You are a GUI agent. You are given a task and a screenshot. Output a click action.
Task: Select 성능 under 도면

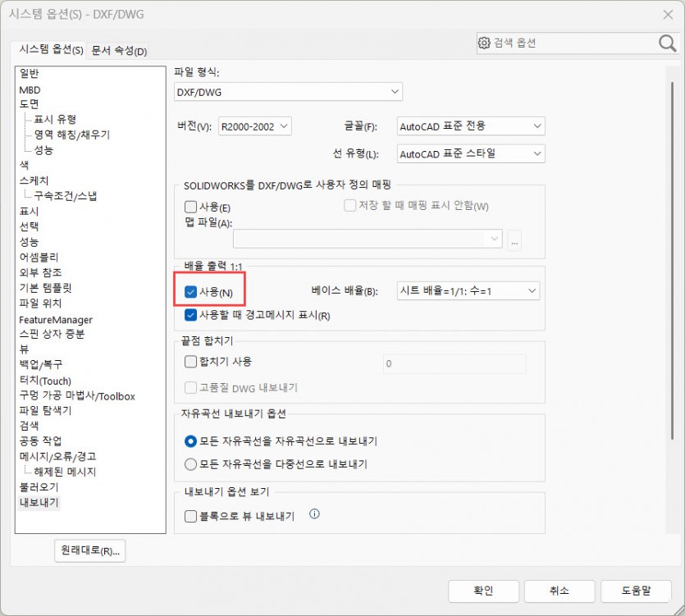pyautogui.click(x=43, y=150)
